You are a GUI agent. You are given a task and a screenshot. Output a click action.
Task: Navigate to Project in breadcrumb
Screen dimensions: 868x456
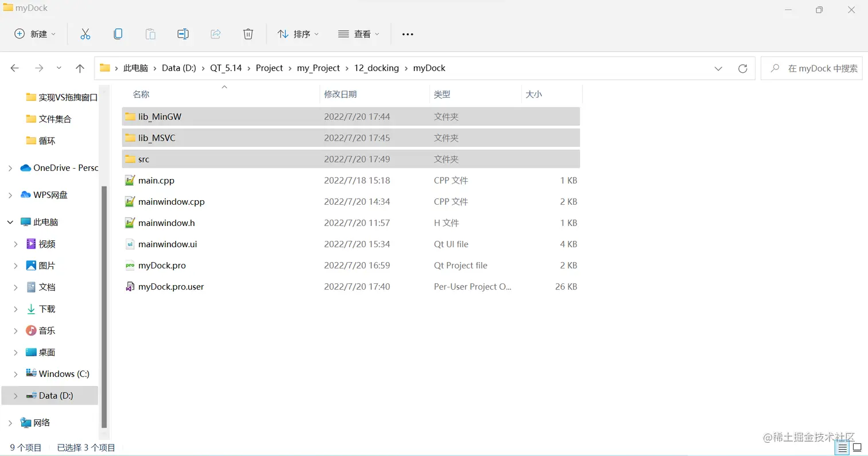269,68
